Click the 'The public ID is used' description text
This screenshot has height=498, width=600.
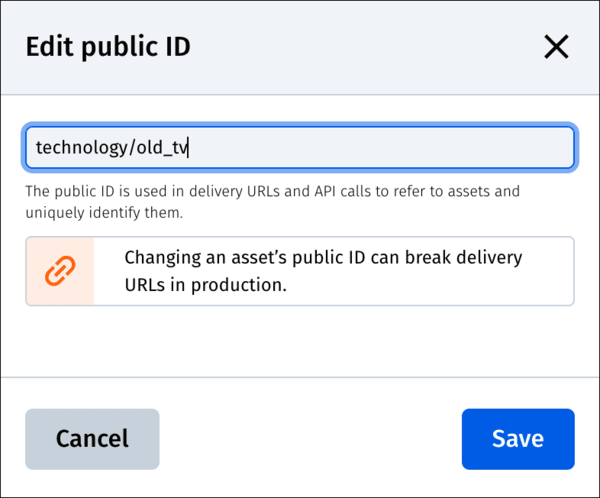[x=272, y=202]
